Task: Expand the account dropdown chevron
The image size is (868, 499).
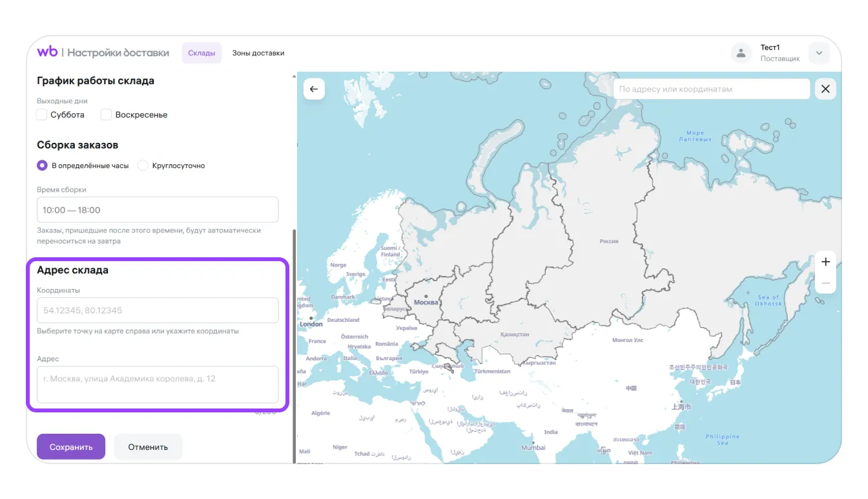Action: point(819,54)
